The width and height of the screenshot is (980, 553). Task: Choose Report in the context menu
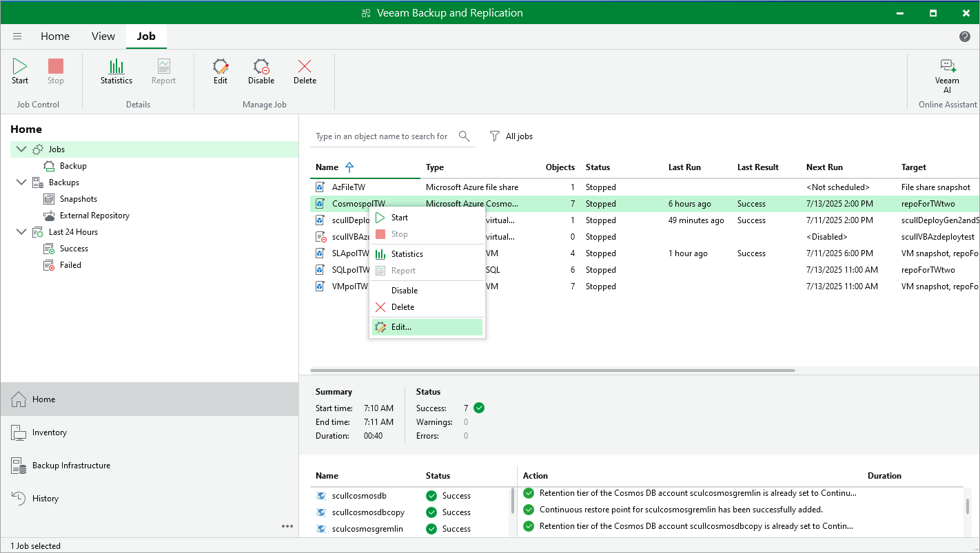point(427,270)
